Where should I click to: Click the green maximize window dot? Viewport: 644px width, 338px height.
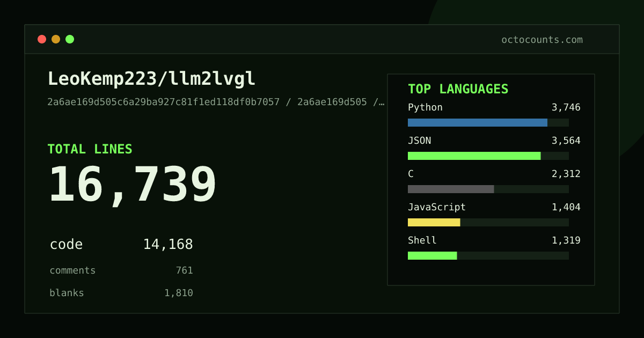[x=70, y=39]
